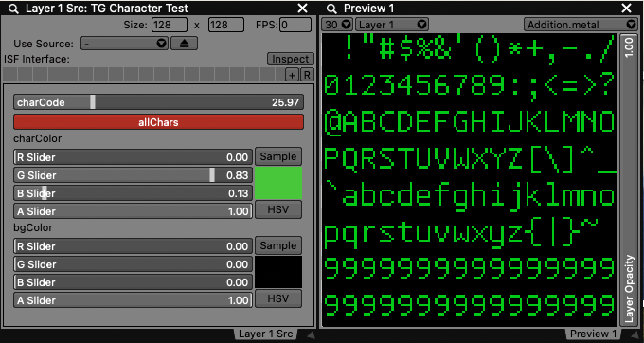
Task: Open the Use Source dropdown
Action: (124, 44)
